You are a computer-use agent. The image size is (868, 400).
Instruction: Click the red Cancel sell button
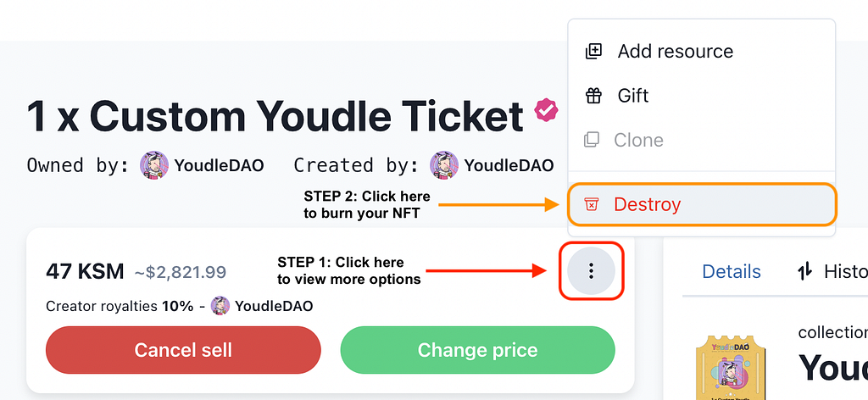pos(183,350)
